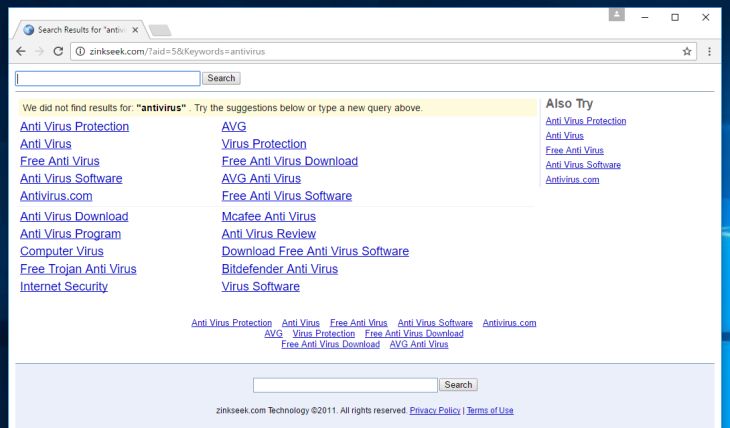
Task: Open Anti Virus Review link
Action: [269, 234]
